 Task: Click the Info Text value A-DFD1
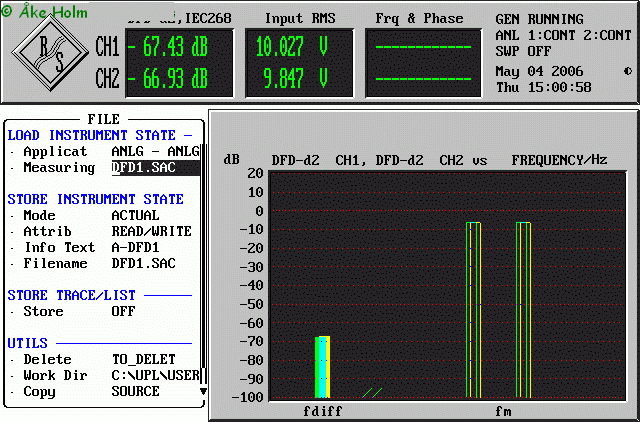[x=135, y=247]
